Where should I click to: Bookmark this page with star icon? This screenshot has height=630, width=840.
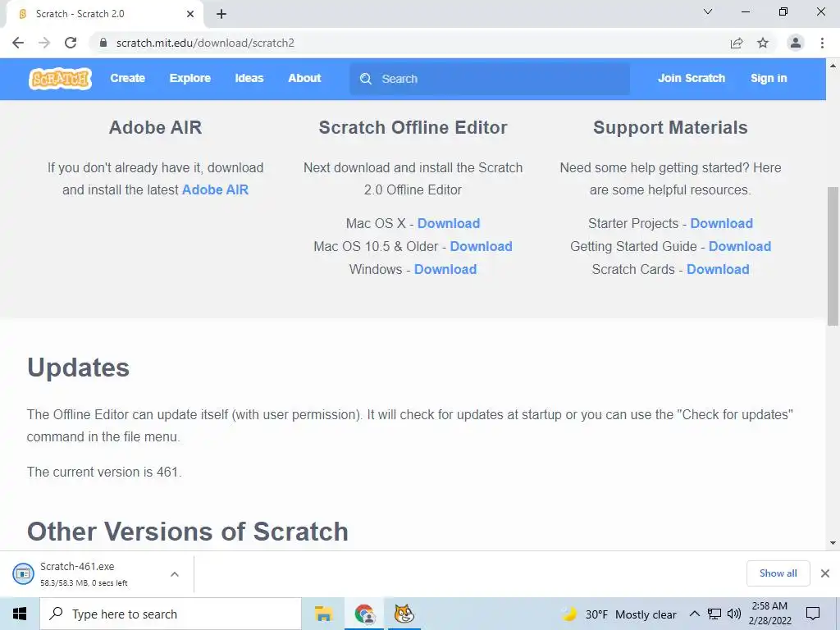(763, 43)
